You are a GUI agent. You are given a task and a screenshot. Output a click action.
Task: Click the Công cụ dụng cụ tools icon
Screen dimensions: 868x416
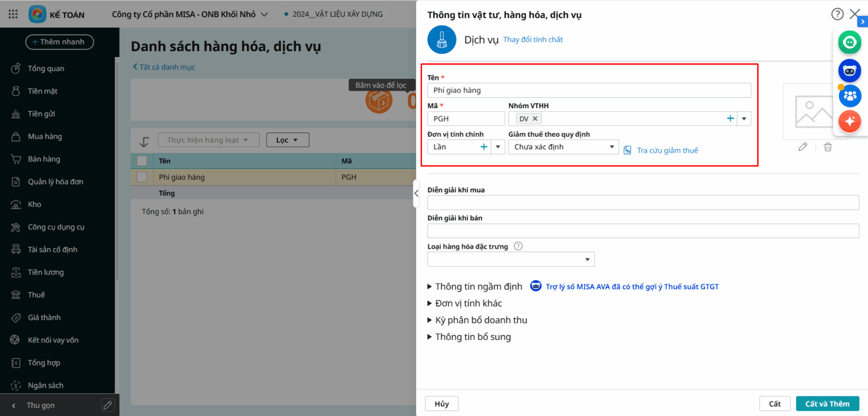click(16, 227)
